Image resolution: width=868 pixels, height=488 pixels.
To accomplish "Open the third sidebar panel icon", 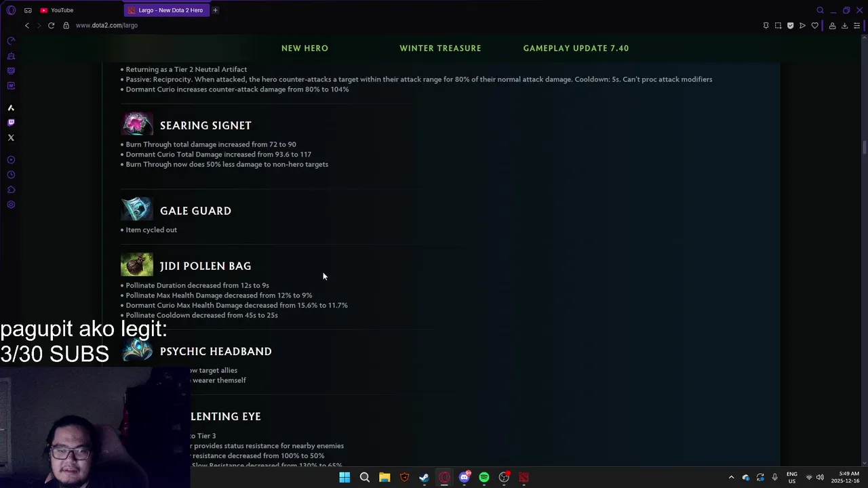I will pos(11,71).
